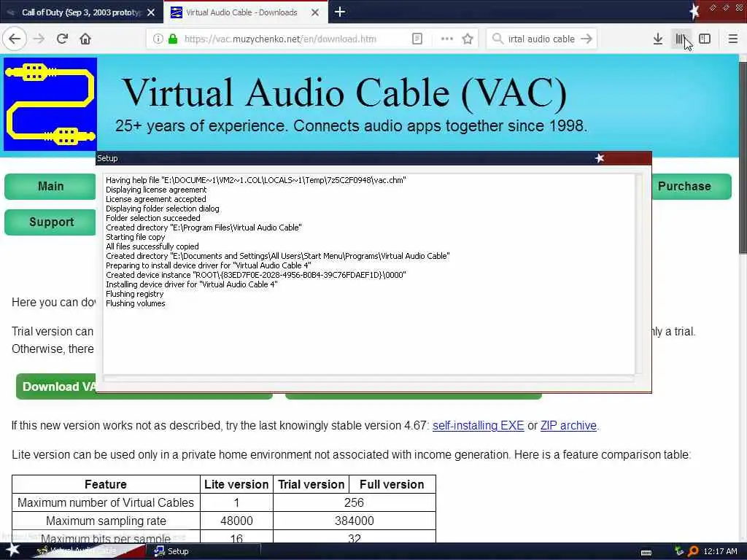
Task: Reload the current page
Action: point(62,39)
